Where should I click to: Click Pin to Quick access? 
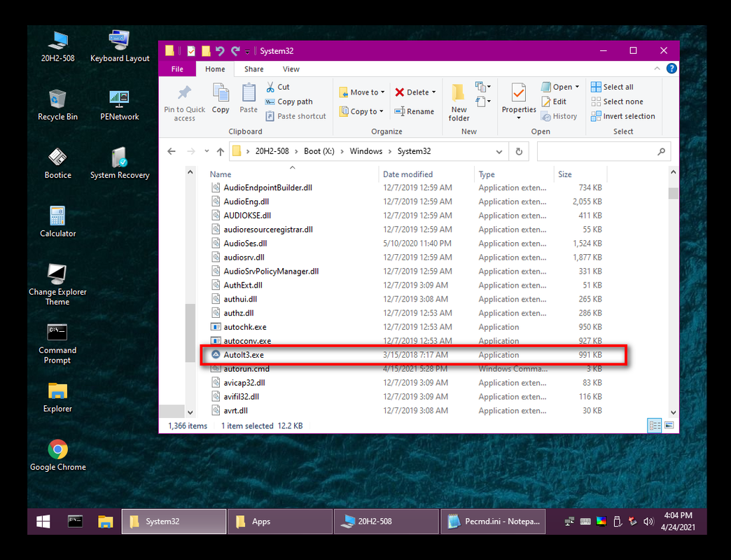[185, 104]
